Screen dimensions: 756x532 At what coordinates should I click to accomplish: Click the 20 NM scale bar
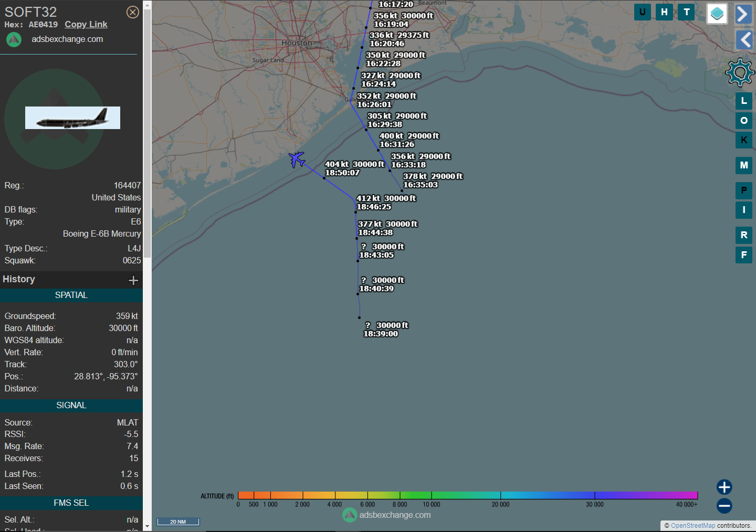178,522
